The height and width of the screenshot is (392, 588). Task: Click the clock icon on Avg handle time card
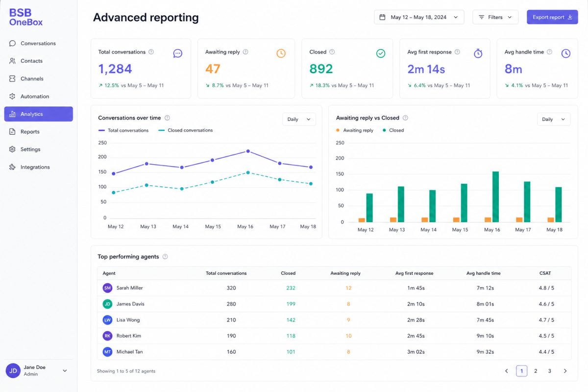pyautogui.click(x=566, y=53)
